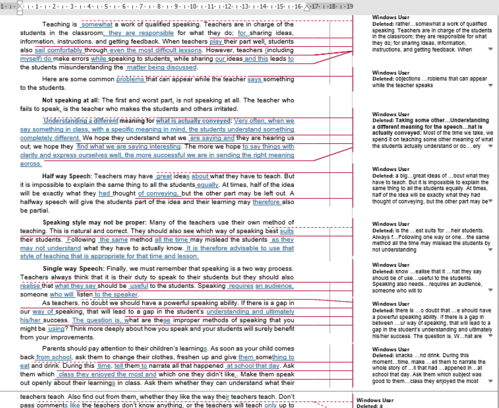The width and height of the screenshot is (499, 408).
Task: Click the inserted text 'matter being discussed'
Action: pyautogui.click(x=161, y=68)
